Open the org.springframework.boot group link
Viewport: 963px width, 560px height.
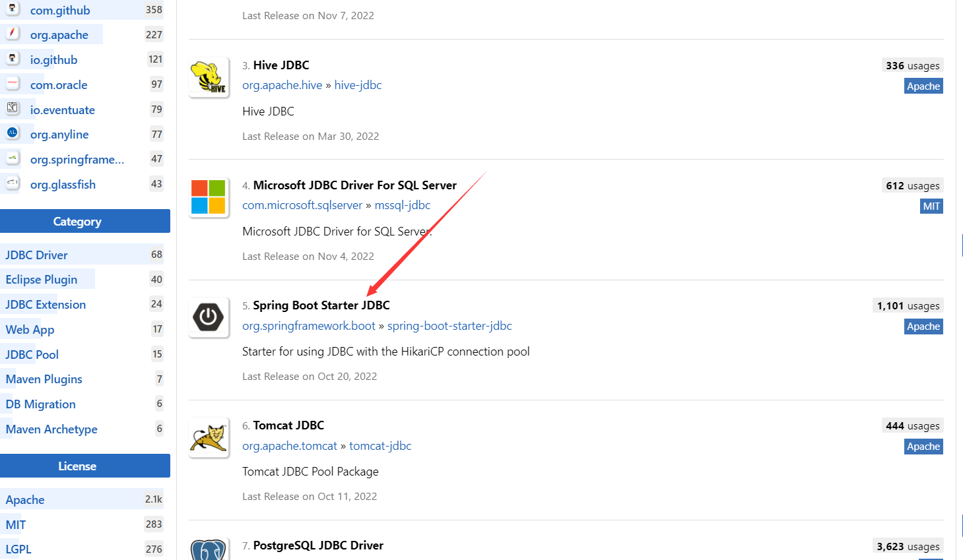309,326
